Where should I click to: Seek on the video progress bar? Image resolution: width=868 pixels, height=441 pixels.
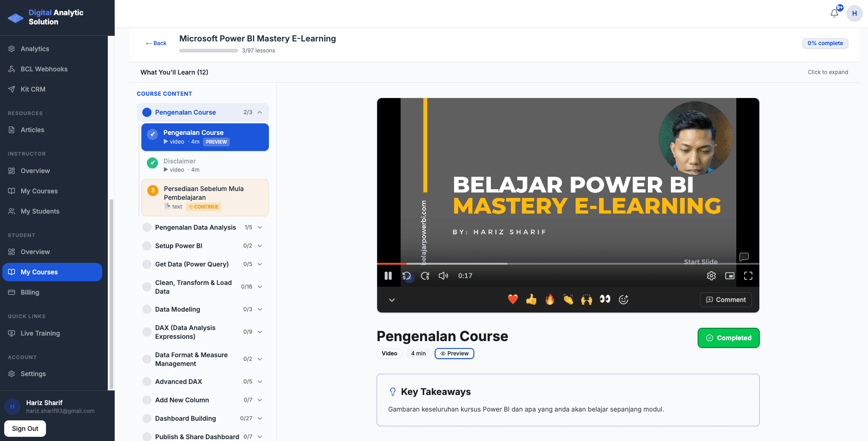(568, 264)
